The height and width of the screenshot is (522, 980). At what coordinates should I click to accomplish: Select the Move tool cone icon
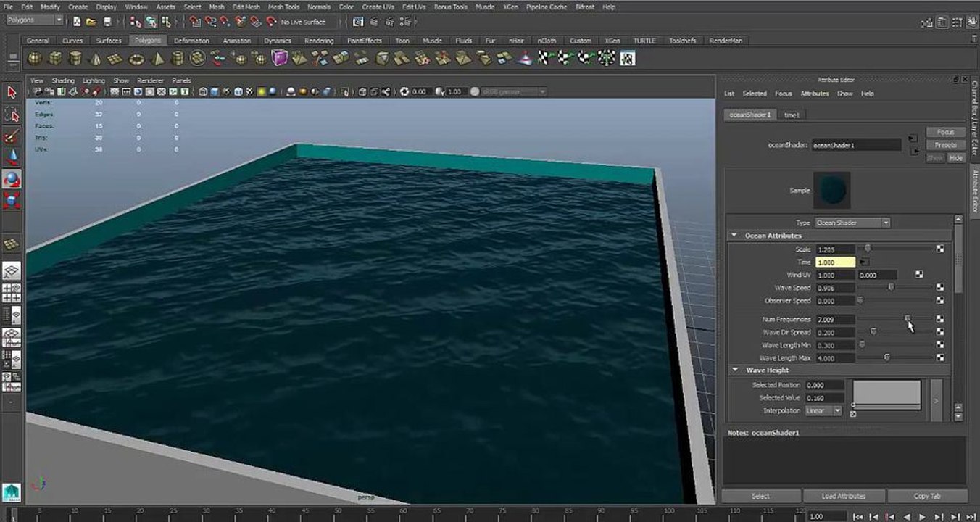[x=12, y=157]
